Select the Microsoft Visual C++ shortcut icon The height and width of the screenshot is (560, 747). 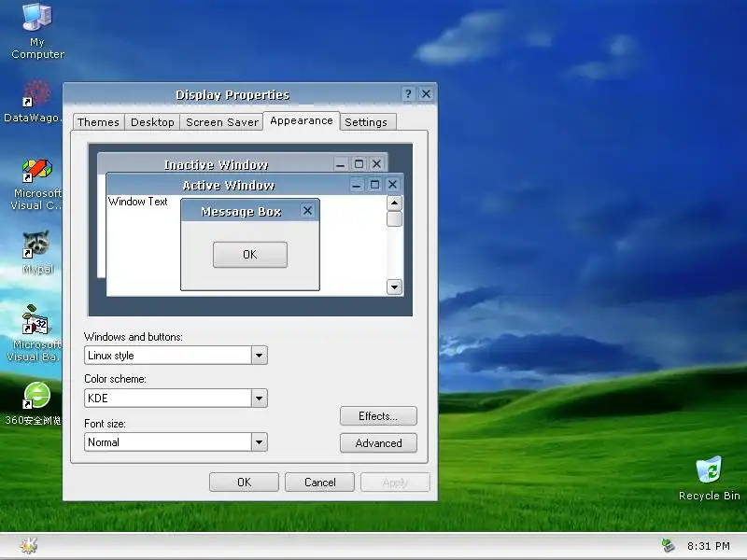click(36, 185)
